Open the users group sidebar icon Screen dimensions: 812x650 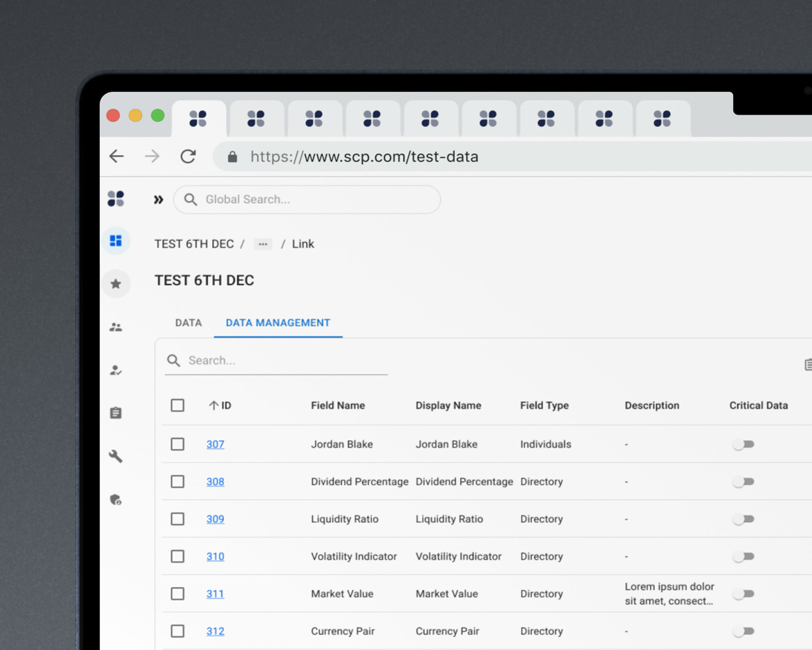pos(116,327)
